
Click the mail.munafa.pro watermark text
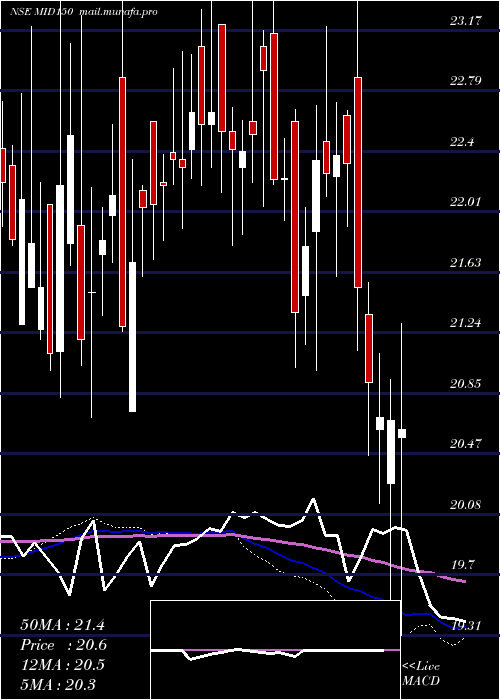click(x=118, y=12)
